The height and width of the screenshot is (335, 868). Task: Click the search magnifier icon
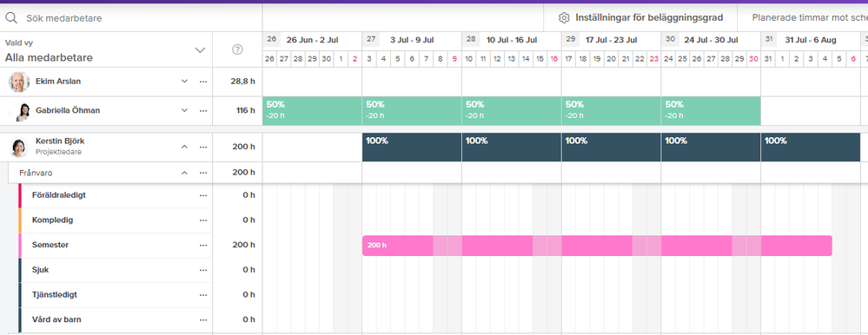point(11,17)
